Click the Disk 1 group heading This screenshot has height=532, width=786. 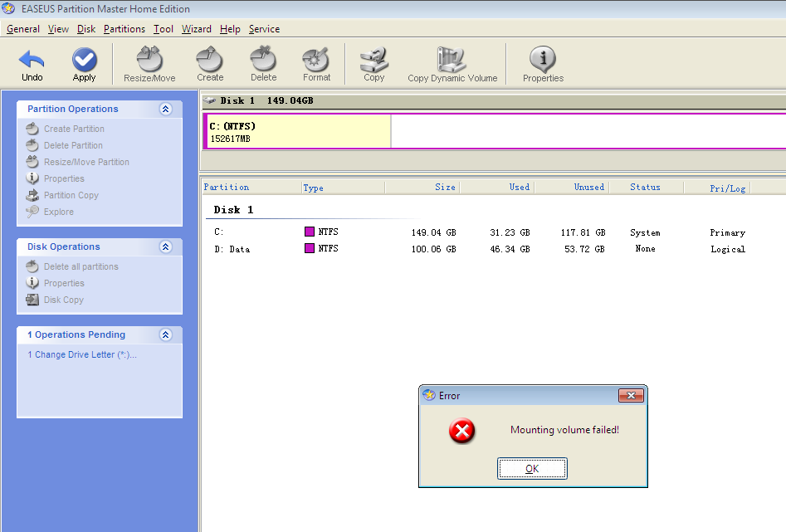click(233, 210)
